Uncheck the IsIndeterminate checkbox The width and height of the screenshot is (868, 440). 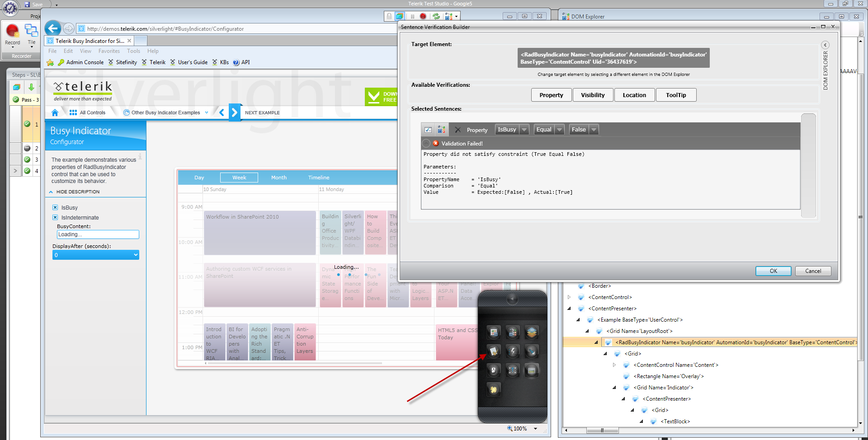click(55, 217)
